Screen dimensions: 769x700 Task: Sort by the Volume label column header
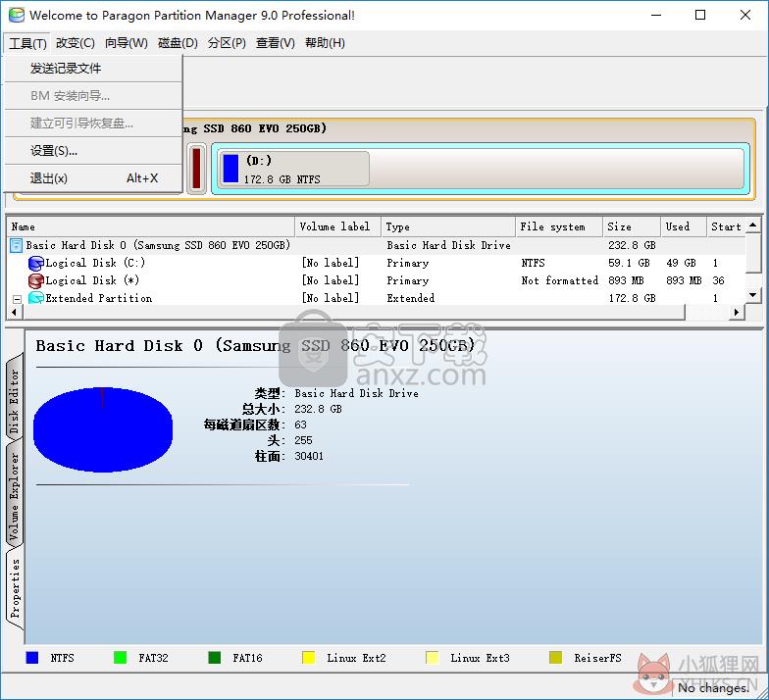point(337,227)
